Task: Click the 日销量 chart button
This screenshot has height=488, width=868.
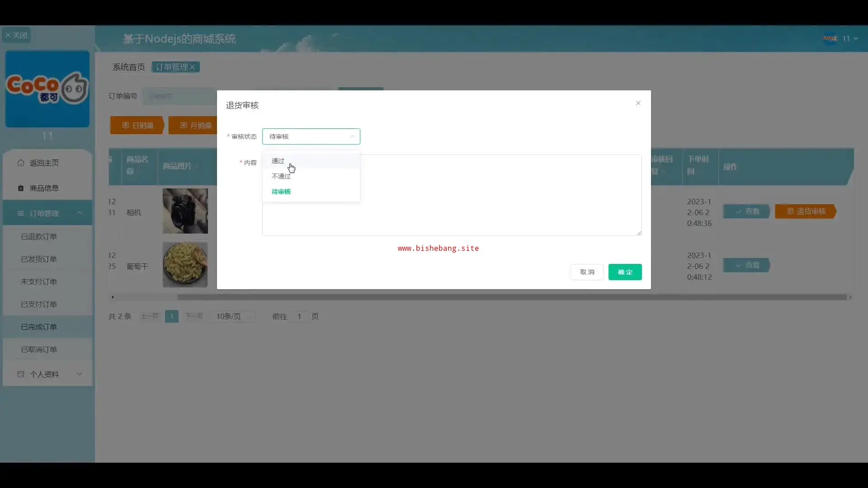Action: tap(137, 125)
